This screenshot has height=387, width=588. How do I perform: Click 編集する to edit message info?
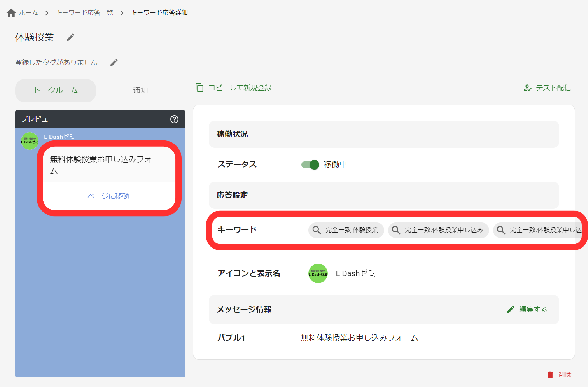point(533,309)
